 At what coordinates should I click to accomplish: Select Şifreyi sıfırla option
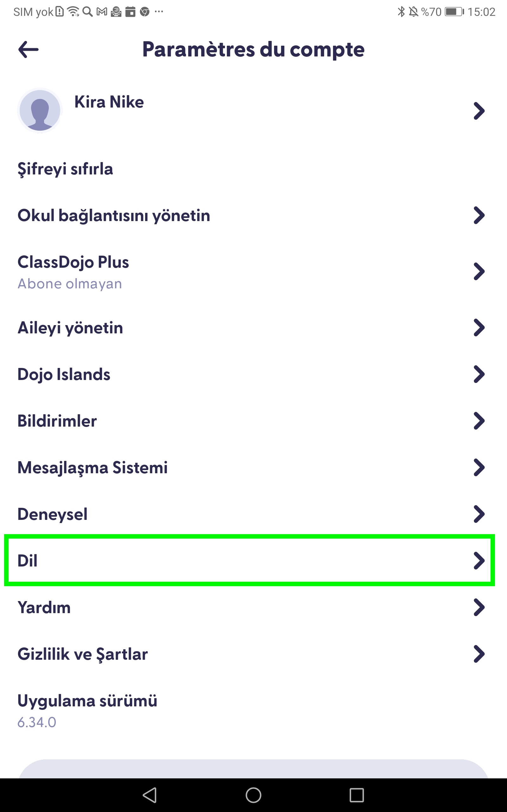click(65, 169)
